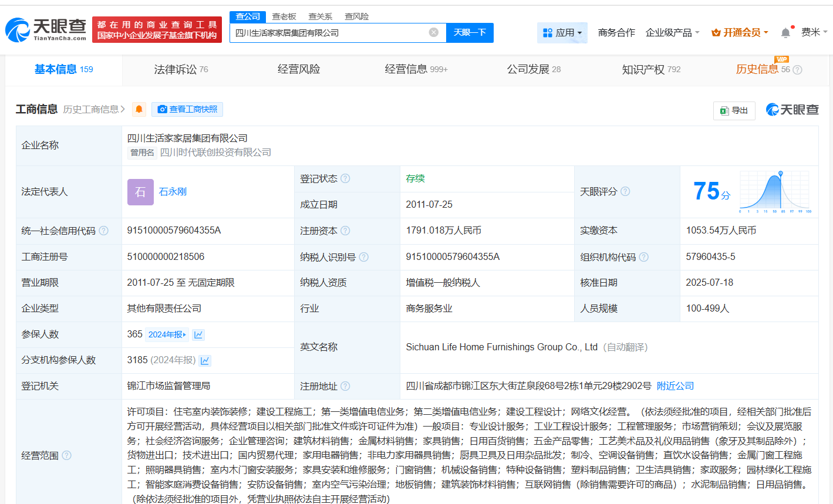This screenshot has width=833, height=504.
Task: Export data with 导出 button
Action: point(734,110)
